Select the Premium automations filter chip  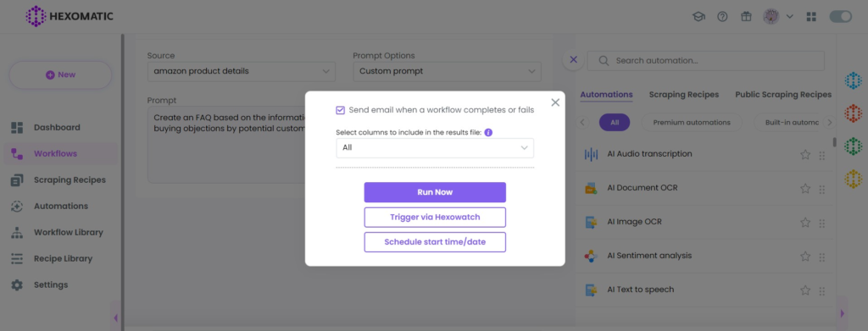coord(692,122)
